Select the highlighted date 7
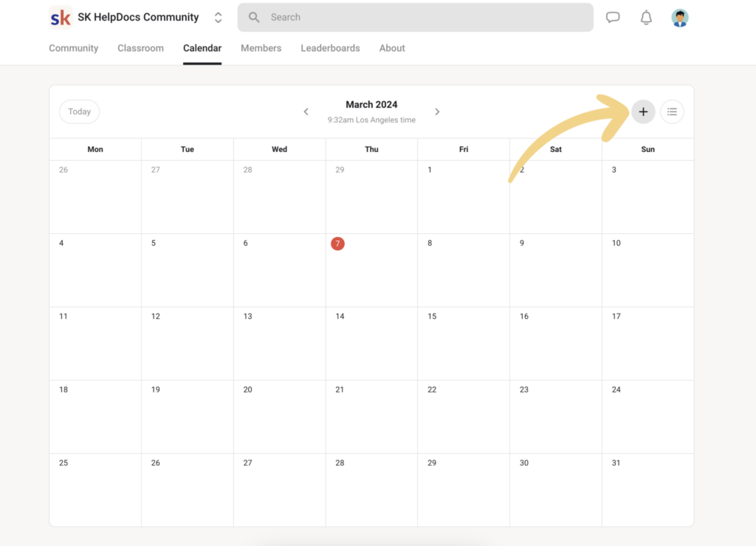756x546 pixels. pyautogui.click(x=337, y=243)
